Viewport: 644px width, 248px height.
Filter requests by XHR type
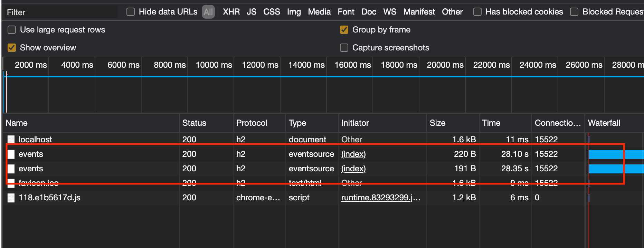coord(231,12)
